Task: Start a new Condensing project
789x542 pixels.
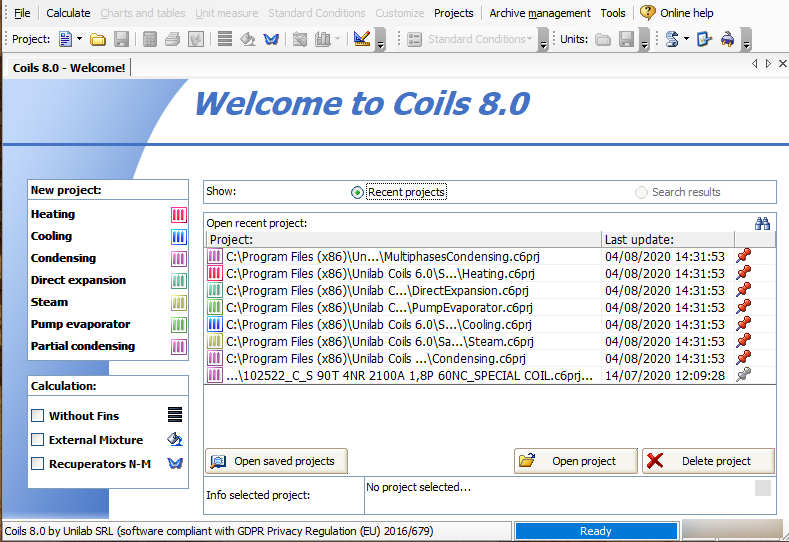Action: click(63, 258)
